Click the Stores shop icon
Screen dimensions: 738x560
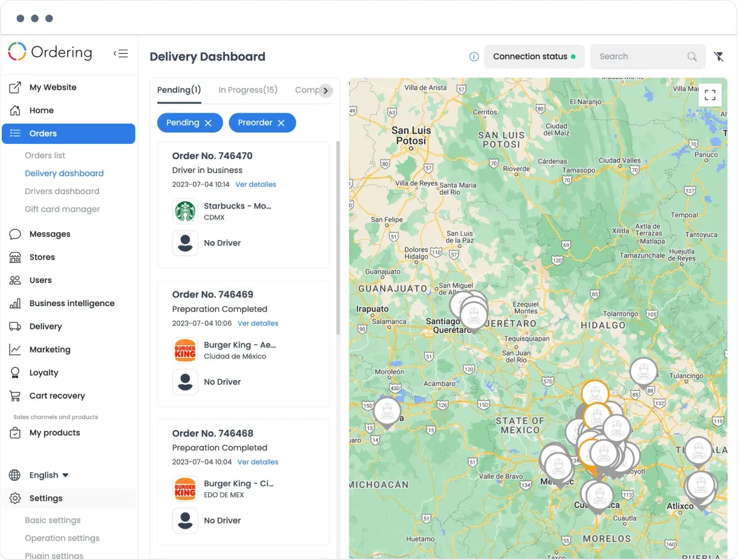(15, 257)
